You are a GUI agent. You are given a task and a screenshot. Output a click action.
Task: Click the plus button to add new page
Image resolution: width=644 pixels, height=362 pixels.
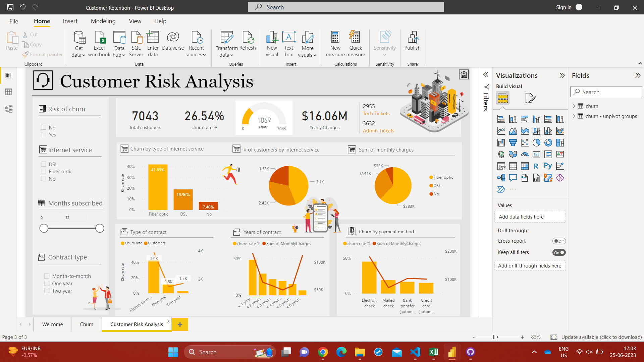tap(180, 324)
